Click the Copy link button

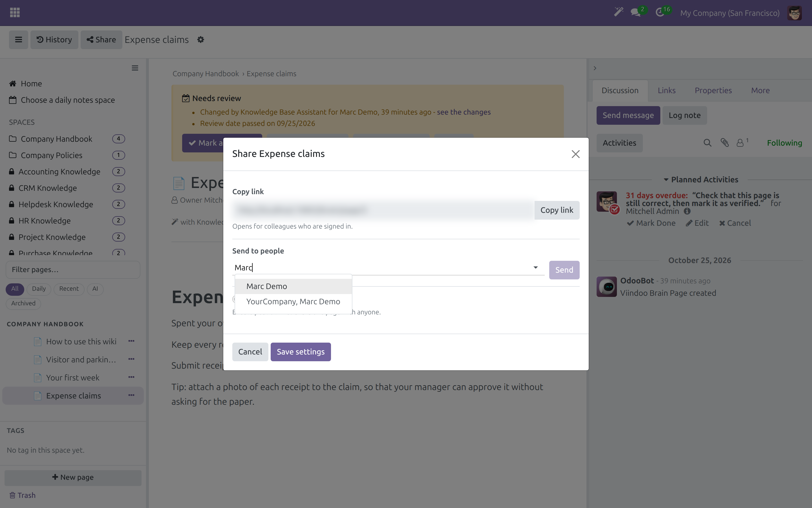pyautogui.click(x=557, y=210)
